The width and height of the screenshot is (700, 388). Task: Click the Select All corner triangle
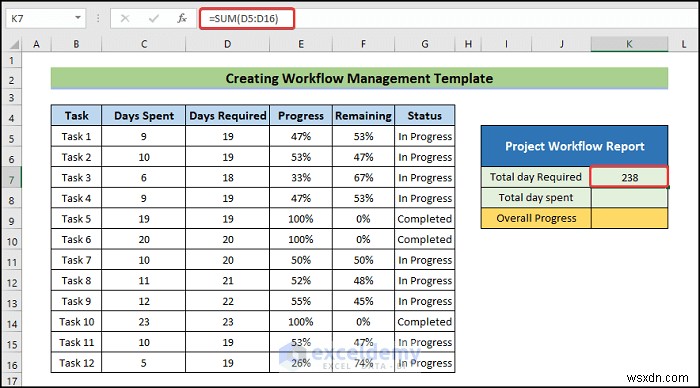[x=14, y=44]
